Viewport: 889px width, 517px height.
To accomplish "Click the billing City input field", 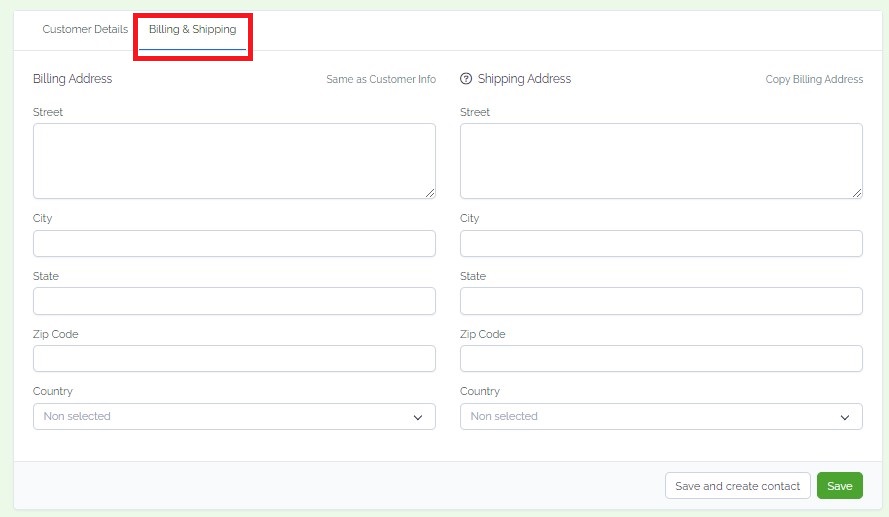I will pyautogui.click(x=234, y=244).
